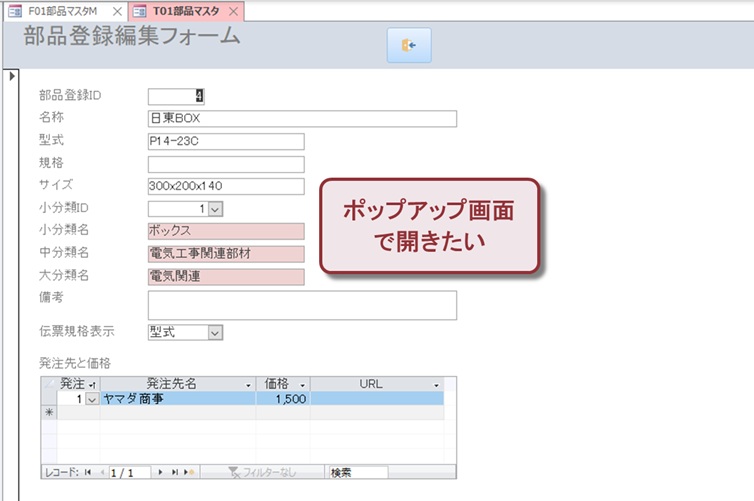The width and height of the screenshot is (754, 501).
Task: Create new blank record in subform navigator
Action: point(189,471)
